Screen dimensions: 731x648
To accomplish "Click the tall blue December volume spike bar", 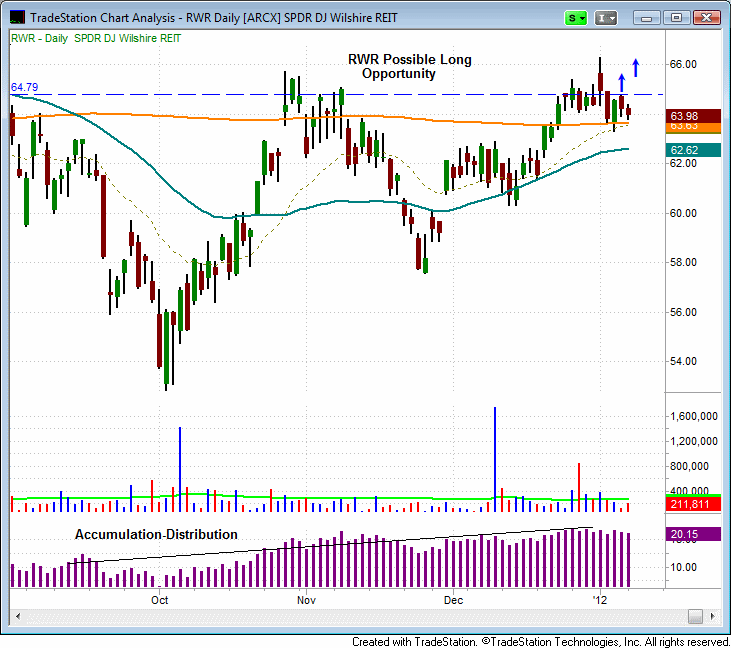I will [495, 460].
